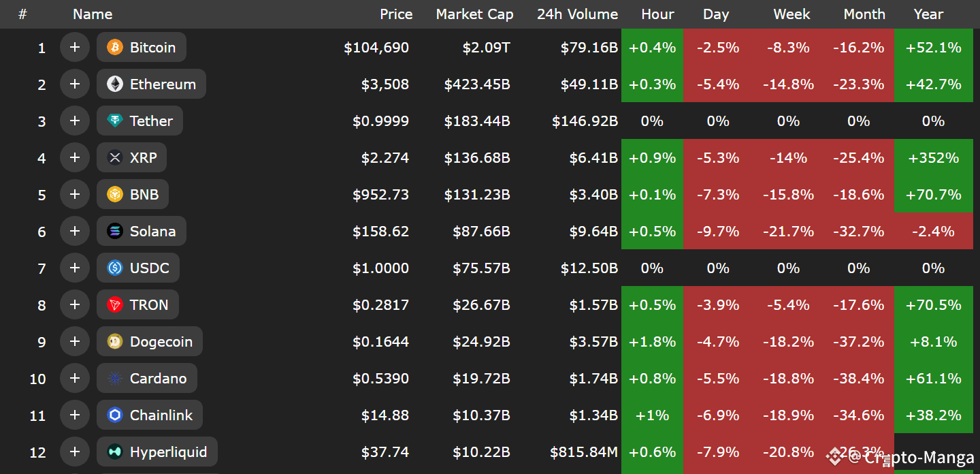980x474 pixels.
Task: Click the Ethereum logo icon
Action: click(x=115, y=84)
